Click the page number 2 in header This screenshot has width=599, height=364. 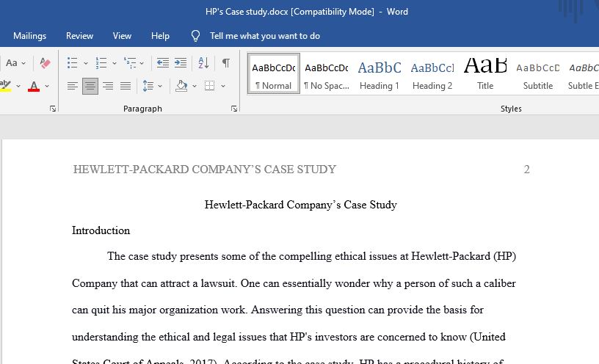point(526,170)
